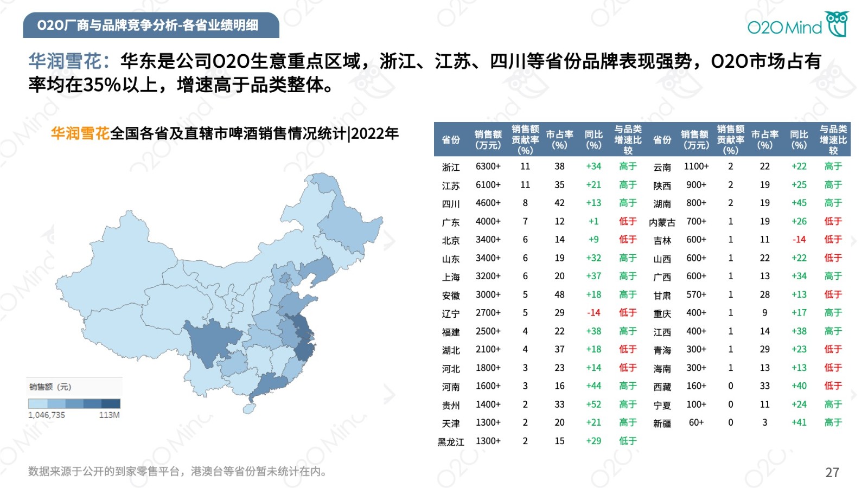The height and width of the screenshot is (488, 868).
Task: Click the lightest blue legend swatch
Action: (x=37, y=403)
